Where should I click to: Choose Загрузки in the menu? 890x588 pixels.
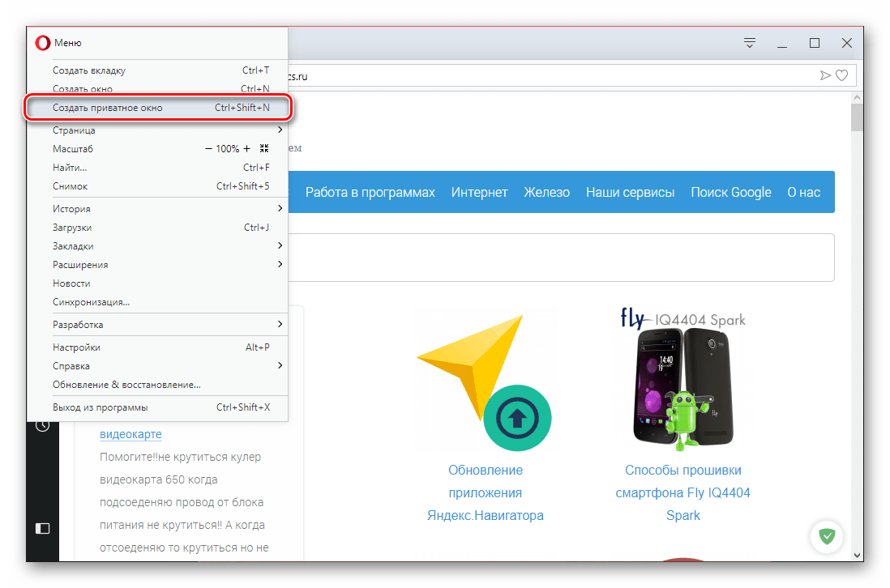tap(72, 228)
